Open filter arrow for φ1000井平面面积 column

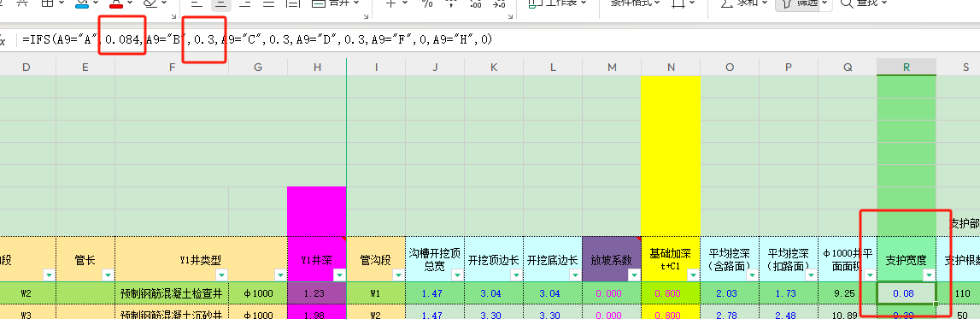click(870, 275)
